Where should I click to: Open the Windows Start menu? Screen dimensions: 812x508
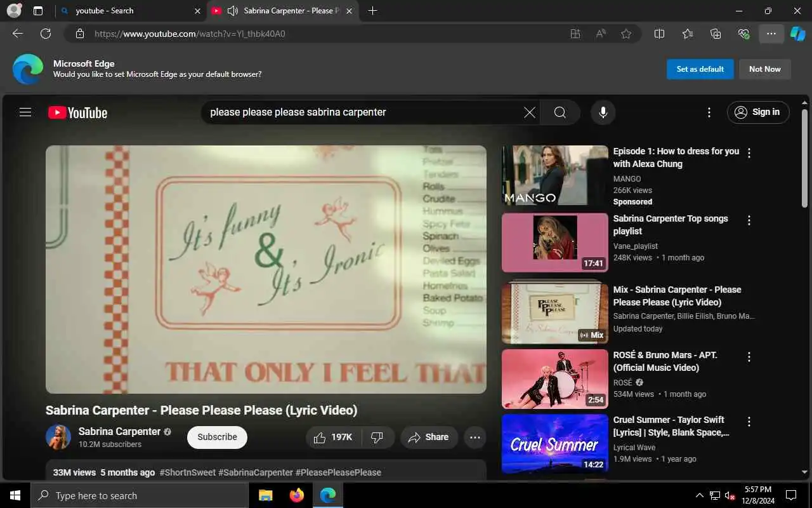[15, 495]
